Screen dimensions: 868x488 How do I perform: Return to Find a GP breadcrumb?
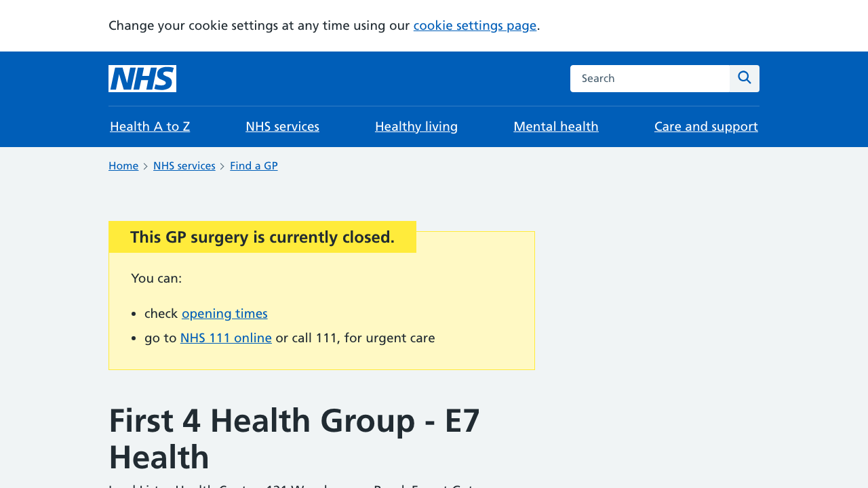[x=254, y=166]
